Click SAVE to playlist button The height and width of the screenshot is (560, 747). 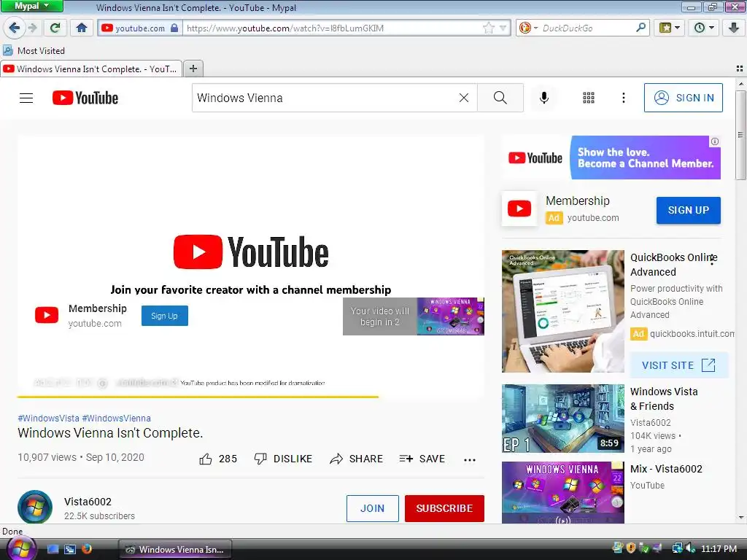(x=422, y=459)
